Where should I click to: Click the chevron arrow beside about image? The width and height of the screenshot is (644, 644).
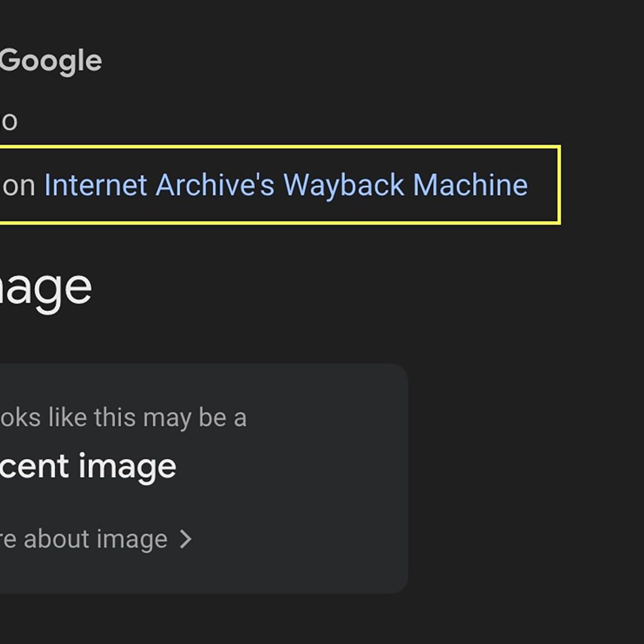coord(186,539)
